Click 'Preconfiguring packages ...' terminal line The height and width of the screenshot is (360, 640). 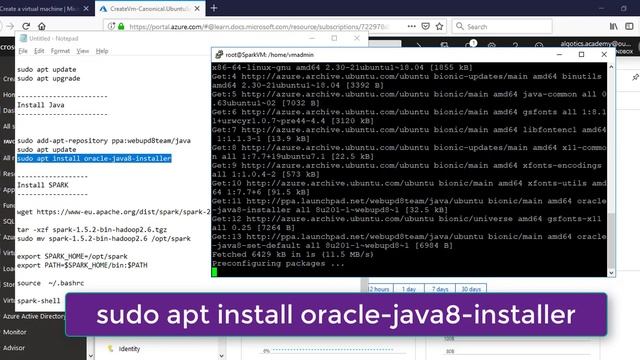(x=278, y=263)
